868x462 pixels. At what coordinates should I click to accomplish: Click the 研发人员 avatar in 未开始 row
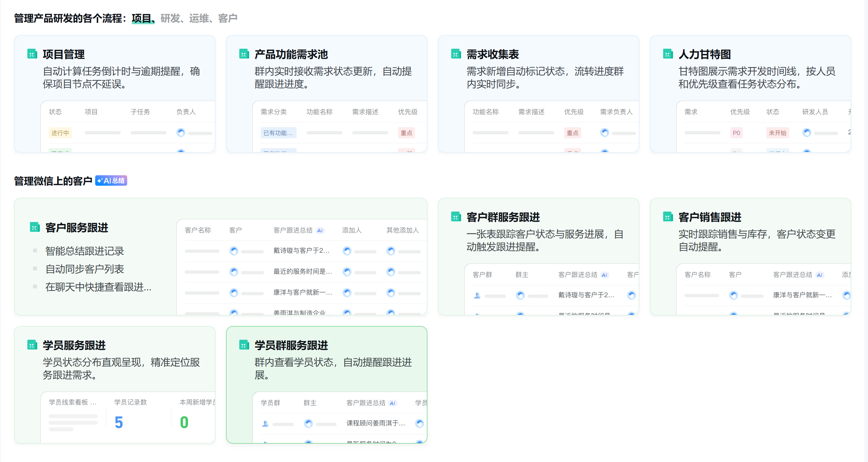(807, 133)
